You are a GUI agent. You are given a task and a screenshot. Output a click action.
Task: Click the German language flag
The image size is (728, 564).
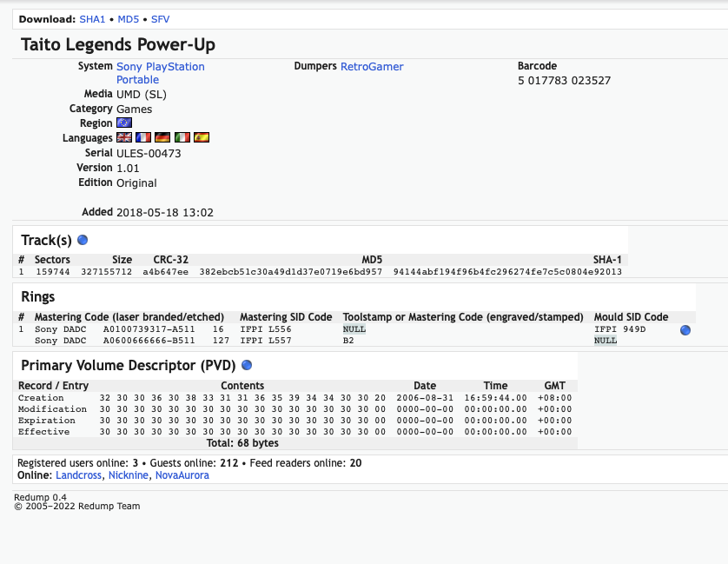[x=162, y=137]
